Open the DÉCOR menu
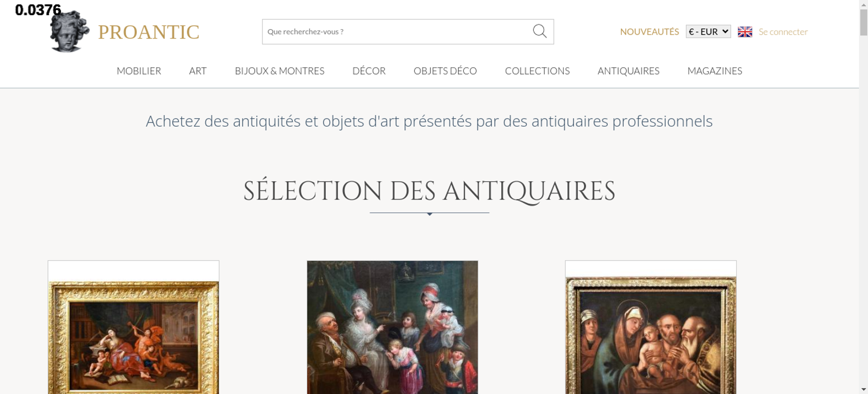This screenshot has height=394, width=868. [x=369, y=71]
